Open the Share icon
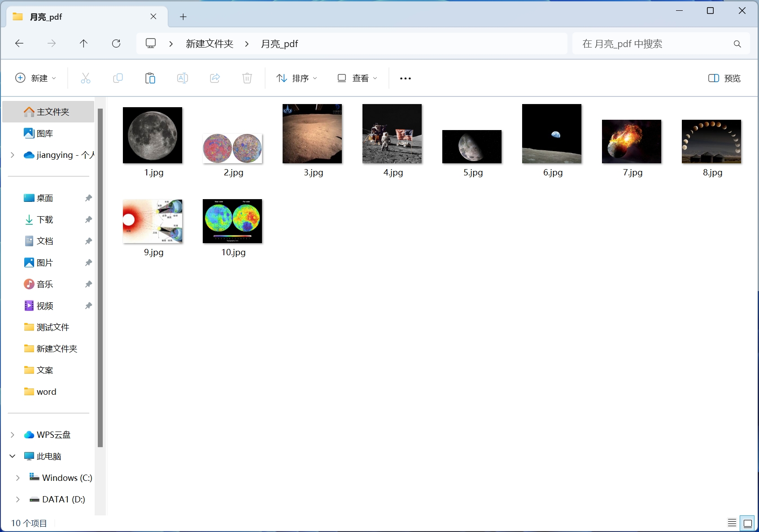This screenshot has width=759, height=532. point(215,78)
